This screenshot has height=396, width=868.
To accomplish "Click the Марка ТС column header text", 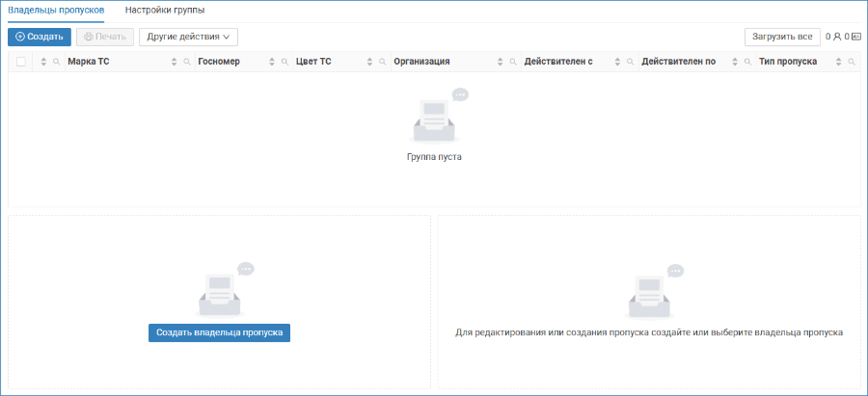I will point(89,62).
